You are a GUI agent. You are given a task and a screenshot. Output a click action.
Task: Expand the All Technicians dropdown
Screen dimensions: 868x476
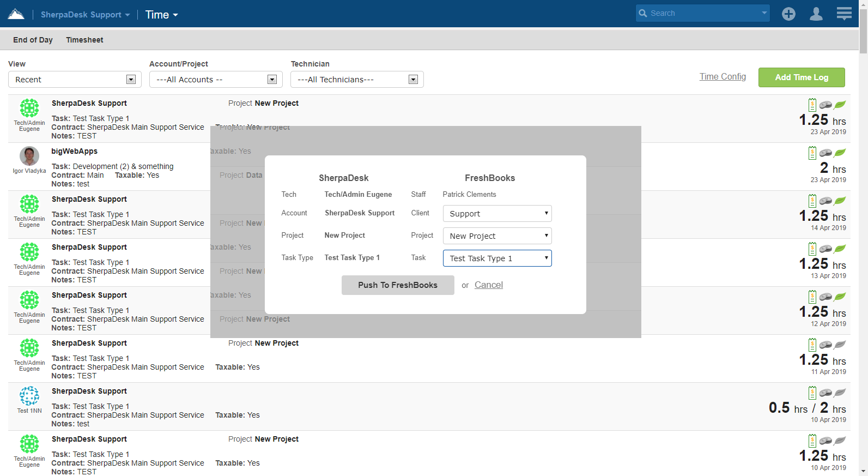357,80
